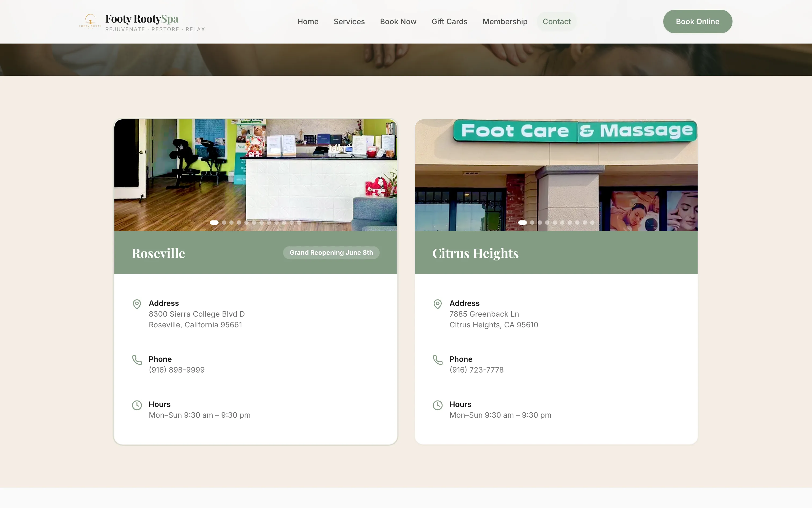Open the Membership page
Image resolution: width=812 pixels, height=508 pixels.
tap(505, 22)
